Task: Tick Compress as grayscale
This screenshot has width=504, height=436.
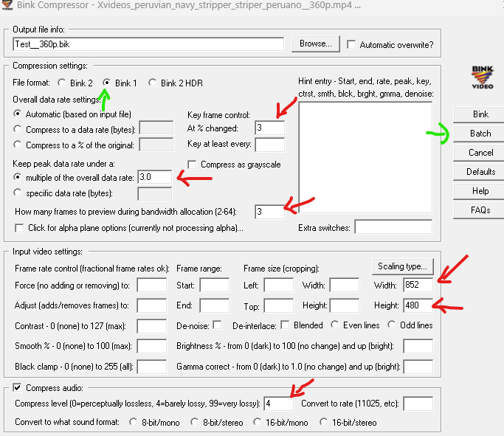Action: [192, 165]
